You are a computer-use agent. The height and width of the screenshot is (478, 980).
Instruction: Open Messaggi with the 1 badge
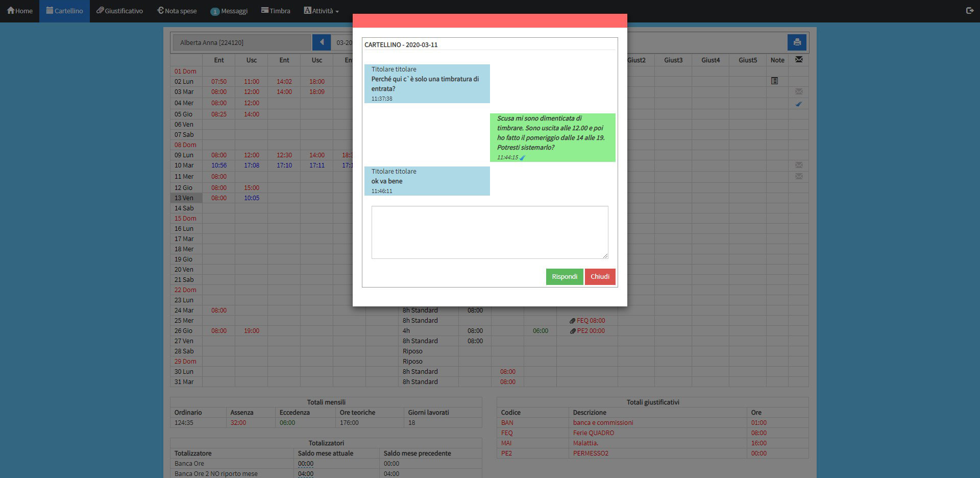(229, 11)
